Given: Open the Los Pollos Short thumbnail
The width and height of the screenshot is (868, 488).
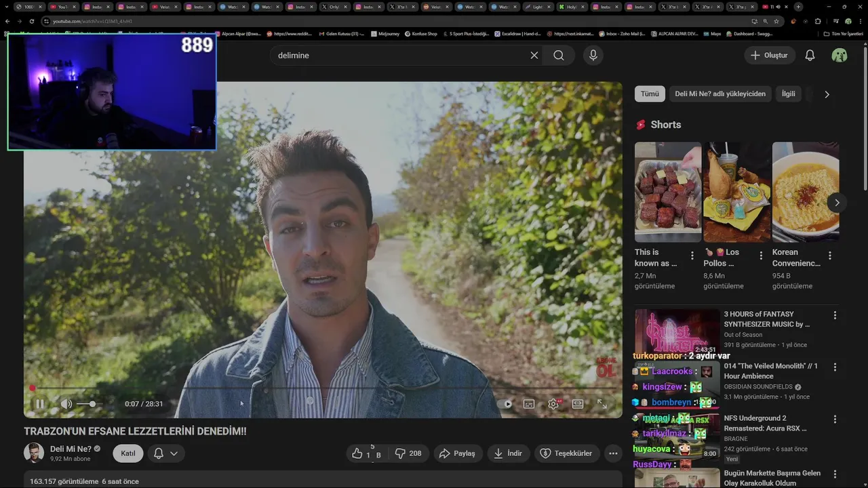Looking at the screenshot, I should (737, 192).
